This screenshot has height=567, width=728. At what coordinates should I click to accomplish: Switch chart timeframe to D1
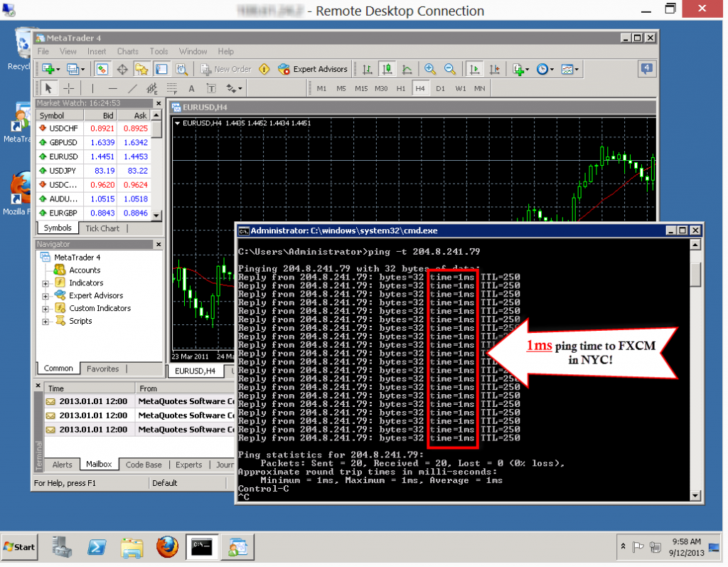(440, 88)
